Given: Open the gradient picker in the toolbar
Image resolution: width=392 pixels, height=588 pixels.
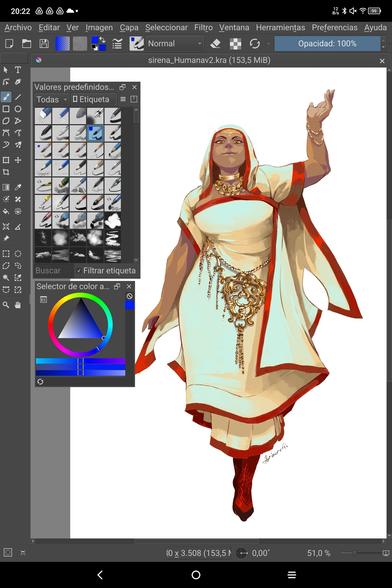Looking at the screenshot, I should (62, 44).
